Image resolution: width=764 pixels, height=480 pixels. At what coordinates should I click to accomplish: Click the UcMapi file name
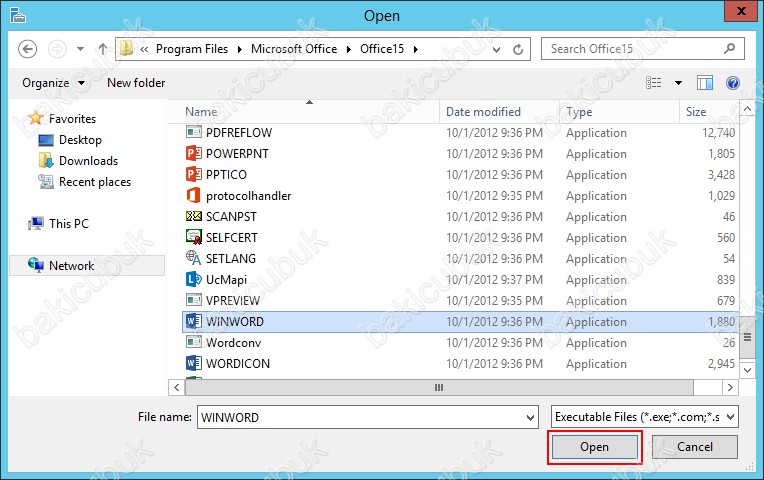(226, 280)
